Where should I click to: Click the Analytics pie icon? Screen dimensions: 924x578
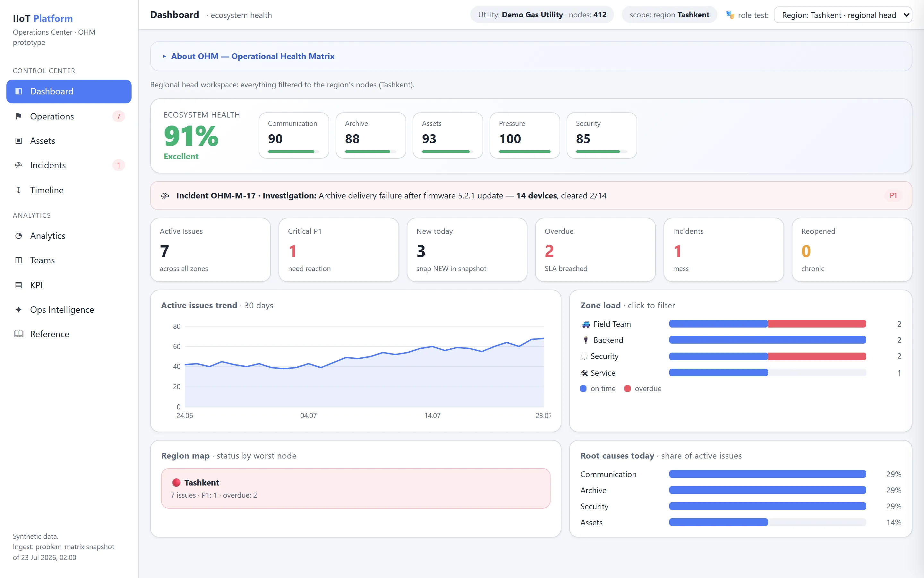[x=18, y=236]
